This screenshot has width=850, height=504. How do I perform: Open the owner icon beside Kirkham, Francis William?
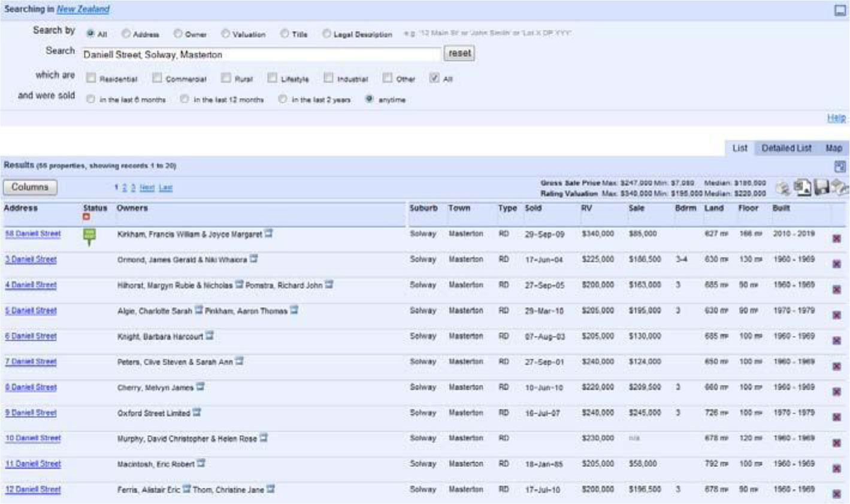269,233
